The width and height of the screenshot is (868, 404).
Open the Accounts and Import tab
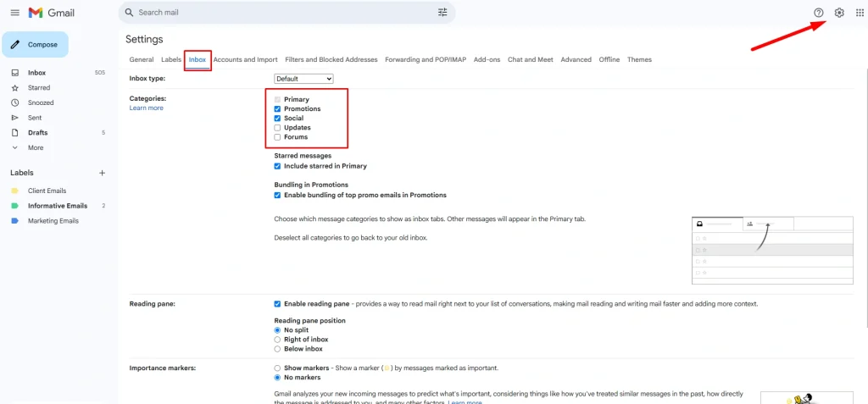[245, 60]
